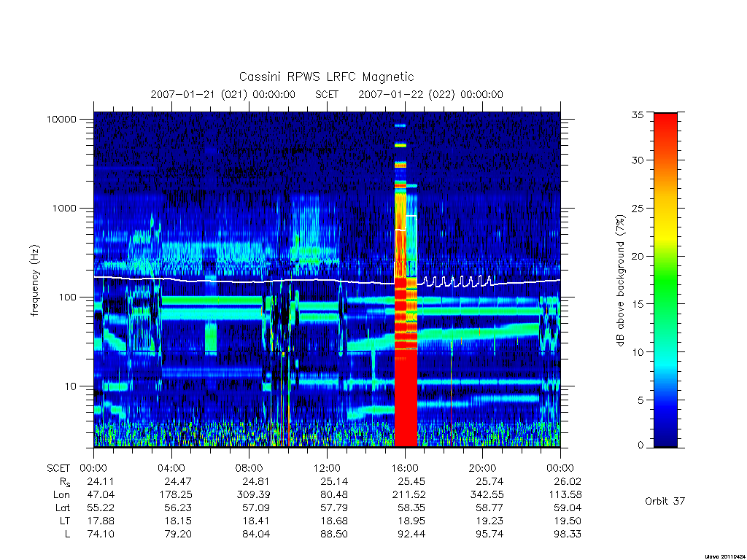Click colorbar tick value 35
This screenshot has height=560, width=747.
[x=638, y=114]
